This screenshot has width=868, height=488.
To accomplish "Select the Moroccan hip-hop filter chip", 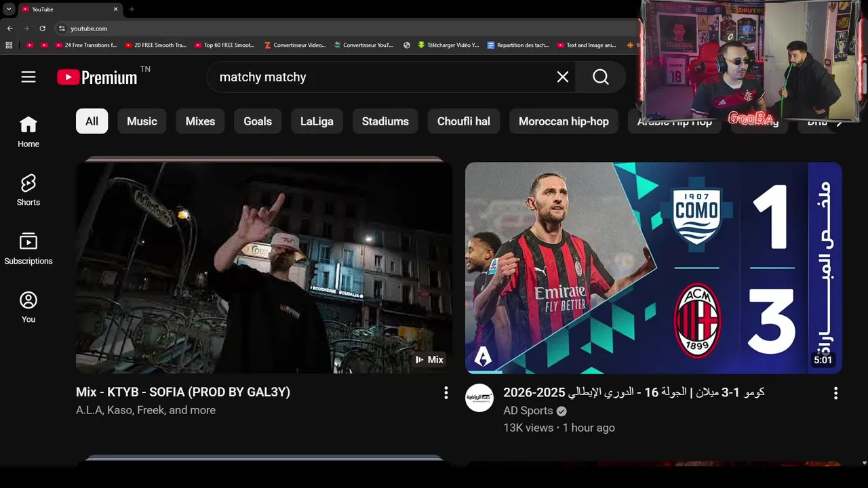I will pyautogui.click(x=564, y=121).
